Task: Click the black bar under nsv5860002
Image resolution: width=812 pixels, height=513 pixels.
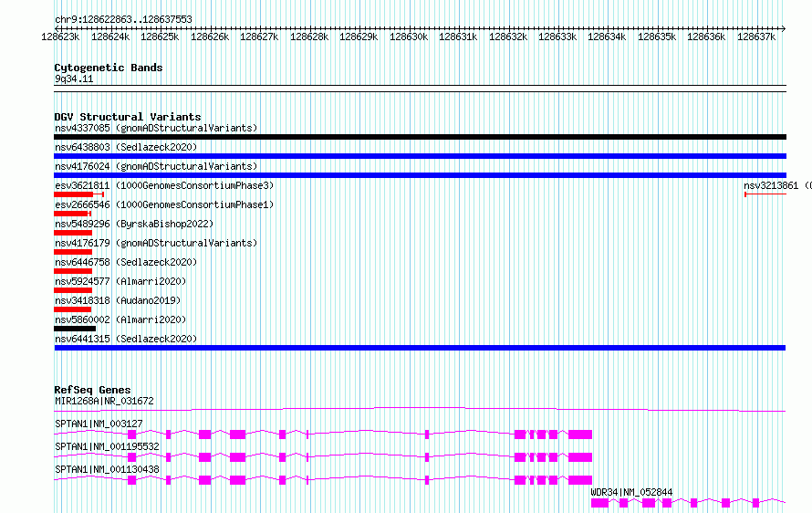Action: coord(75,329)
